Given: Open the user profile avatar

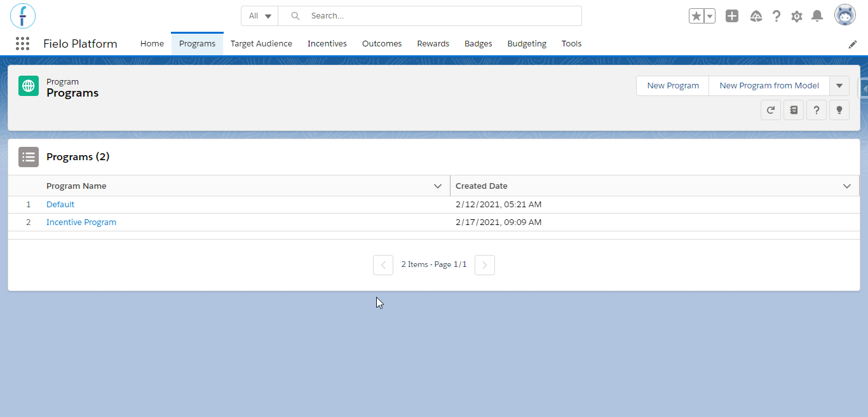Looking at the screenshot, I should 845,15.
